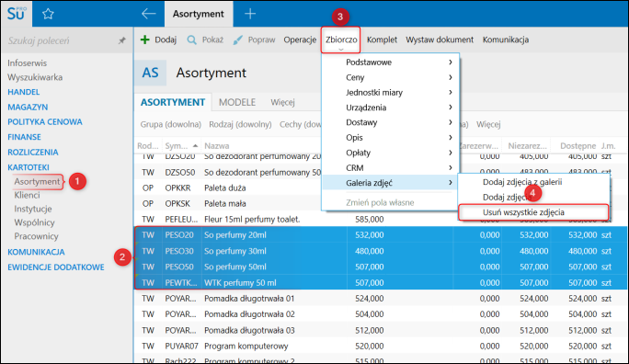629x364 pixels.
Task: Select the WTK perfumy 50 ml row
Action: pos(381,282)
